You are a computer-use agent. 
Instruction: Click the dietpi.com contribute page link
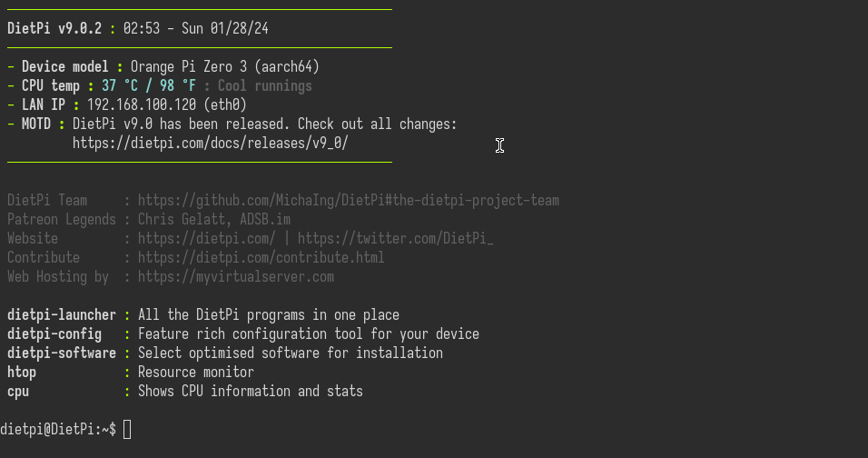click(261, 257)
